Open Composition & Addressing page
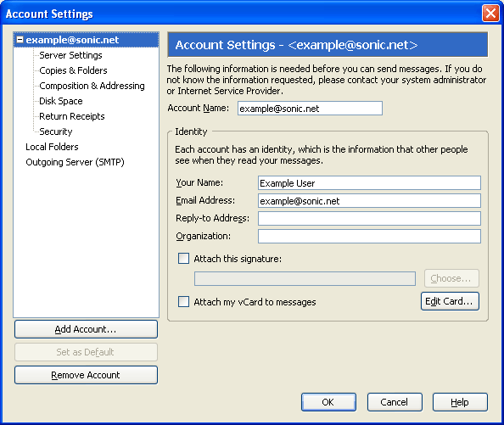This screenshot has height=425, width=504. pos(92,86)
